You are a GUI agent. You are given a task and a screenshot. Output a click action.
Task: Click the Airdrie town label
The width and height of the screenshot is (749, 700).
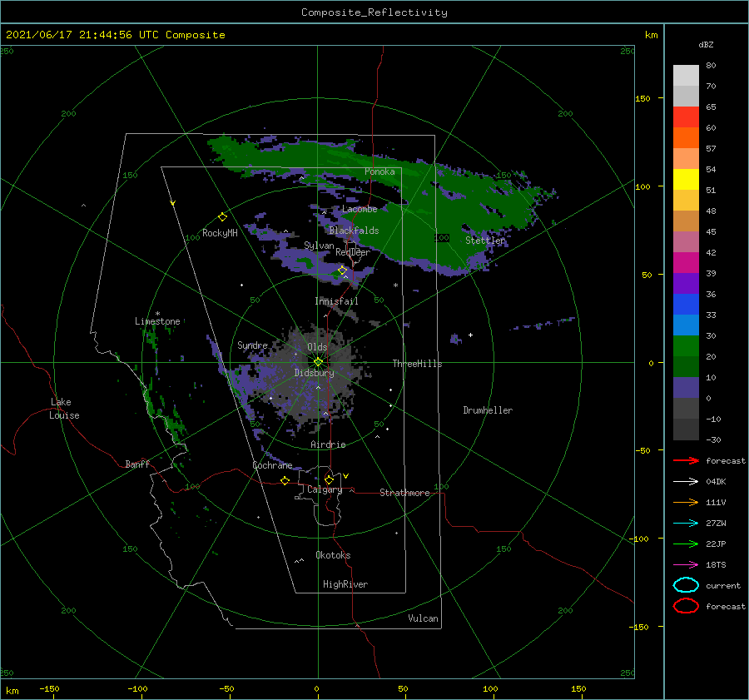[x=328, y=444]
